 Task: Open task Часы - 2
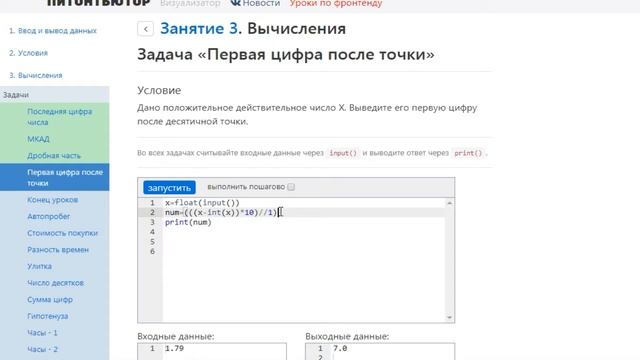coord(42,349)
